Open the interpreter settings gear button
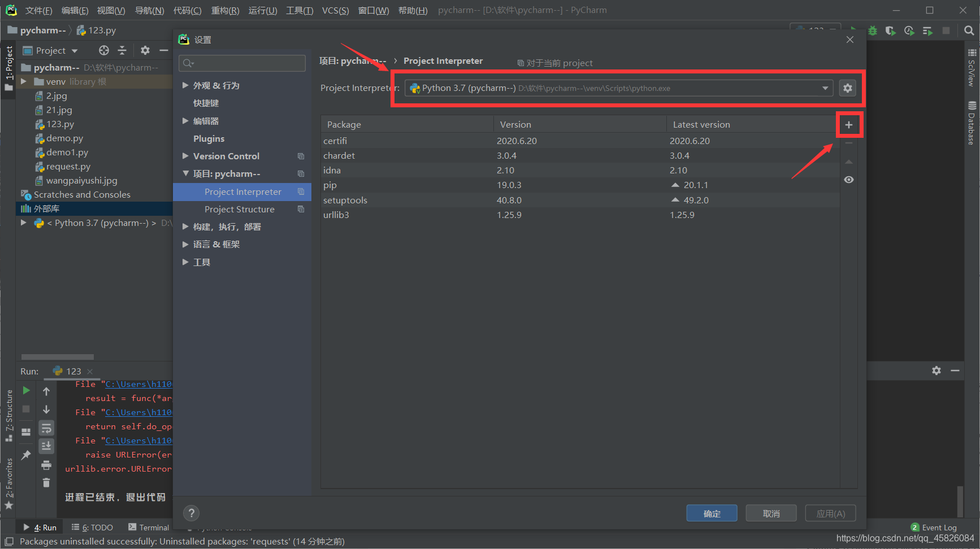The width and height of the screenshot is (980, 549). [x=848, y=88]
